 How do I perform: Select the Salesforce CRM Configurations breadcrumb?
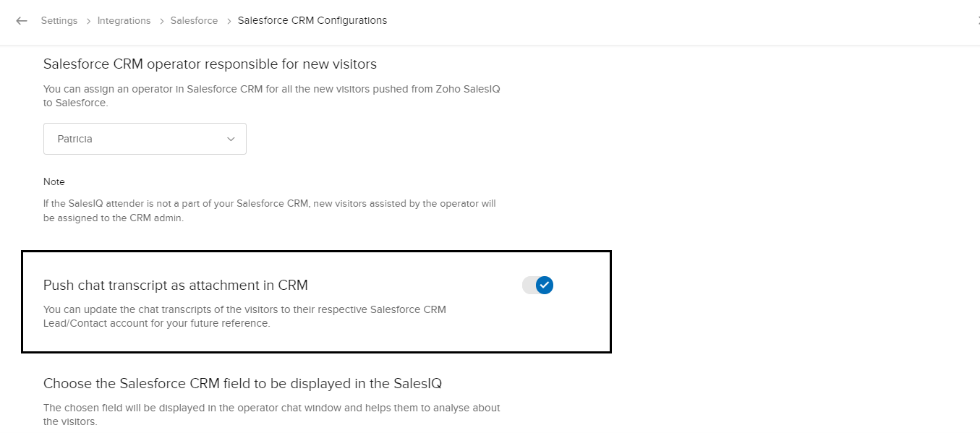(x=312, y=21)
